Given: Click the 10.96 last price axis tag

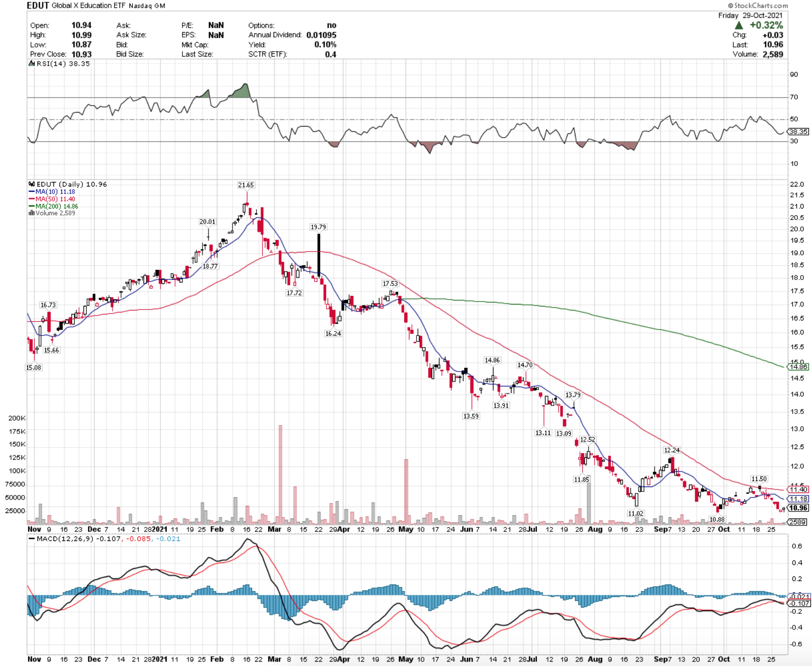Looking at the screenshot, I should click(x=798, y=508).
